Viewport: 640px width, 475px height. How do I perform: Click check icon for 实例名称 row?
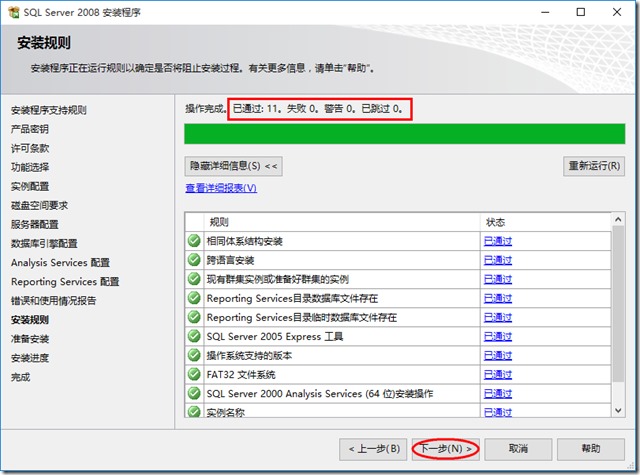194,411
